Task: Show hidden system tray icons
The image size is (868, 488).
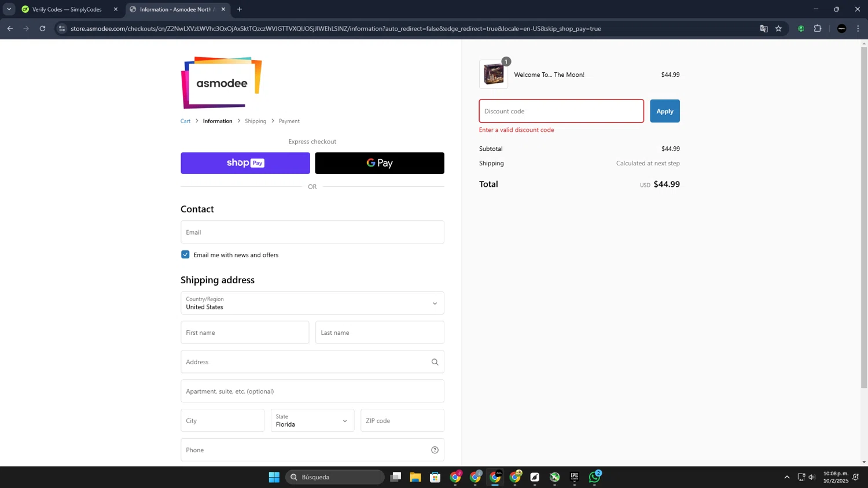Action: click(787, 477)
